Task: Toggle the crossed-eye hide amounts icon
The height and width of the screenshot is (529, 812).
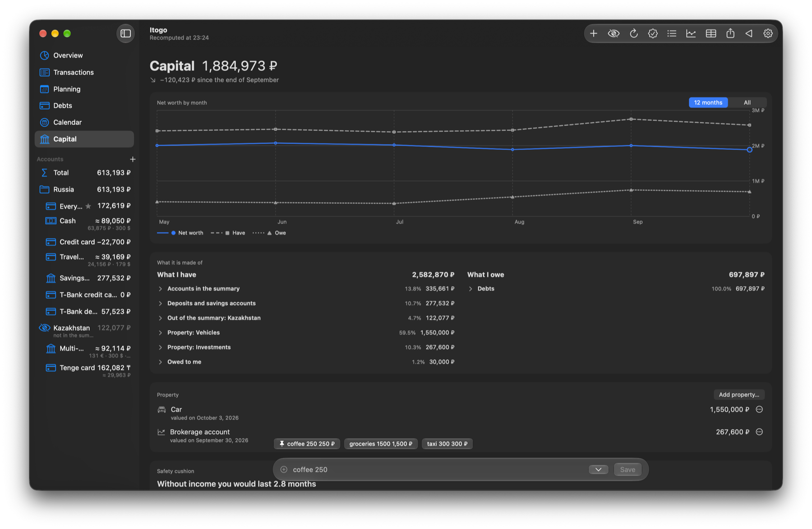Action: 614,33
